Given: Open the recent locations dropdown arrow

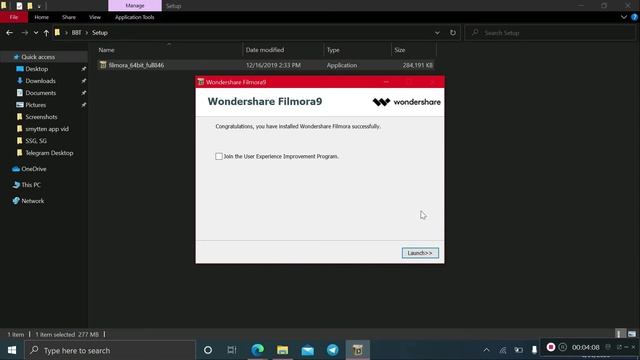Looking at the screenshot, I should coord(36,33).
